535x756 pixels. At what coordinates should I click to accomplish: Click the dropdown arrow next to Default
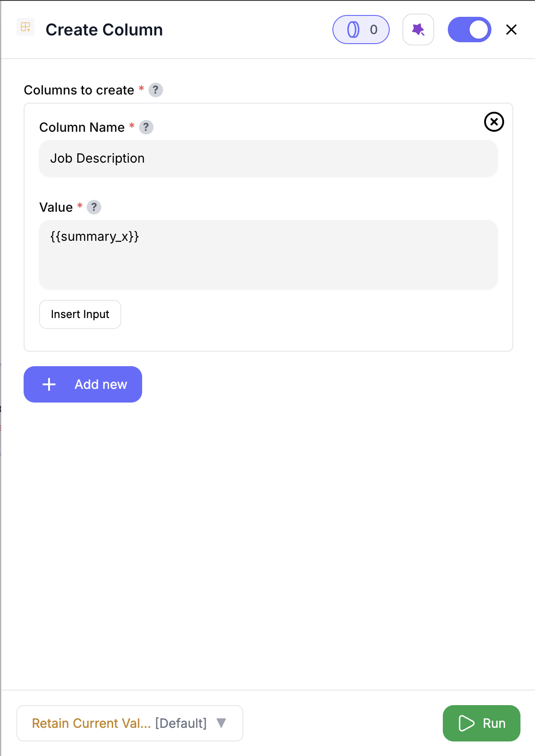click(222, 723)
